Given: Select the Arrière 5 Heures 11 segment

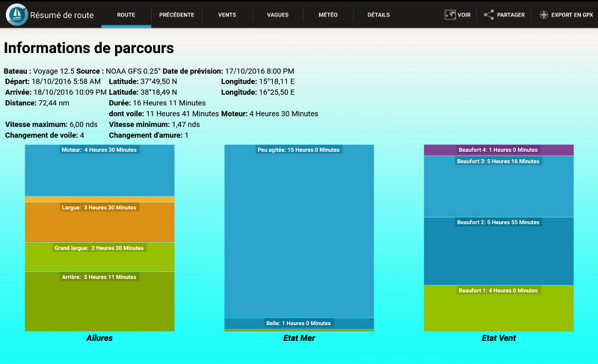Looking at the screenshot, I should coord(99,301).
